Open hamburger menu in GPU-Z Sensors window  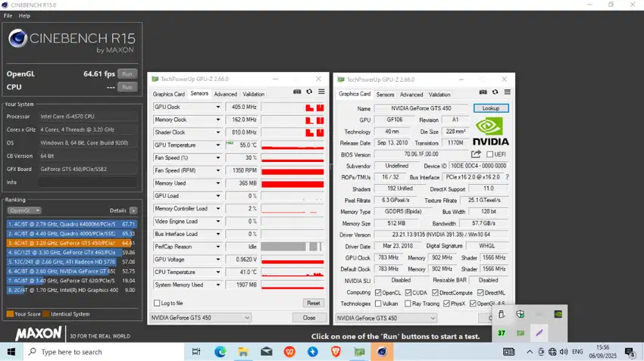321,92
